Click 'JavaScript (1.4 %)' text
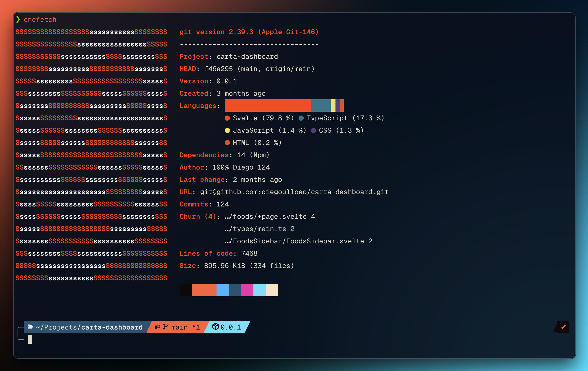588x371 pixels. click(270, 130)
